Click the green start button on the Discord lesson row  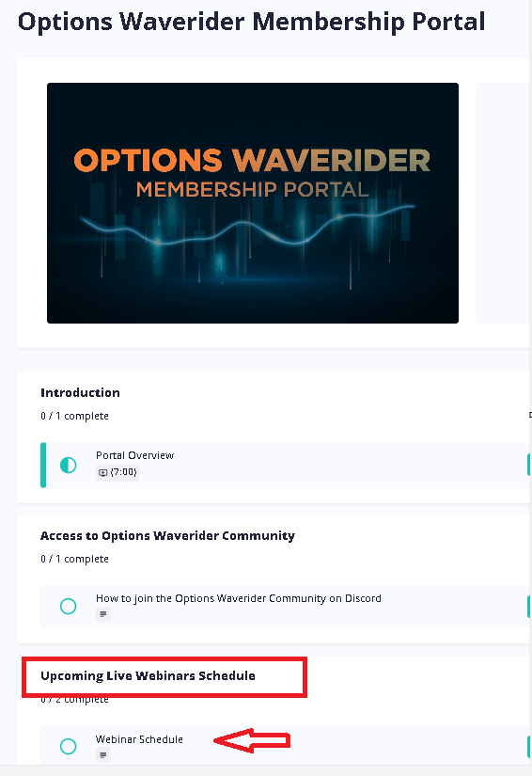coord(529,607)
